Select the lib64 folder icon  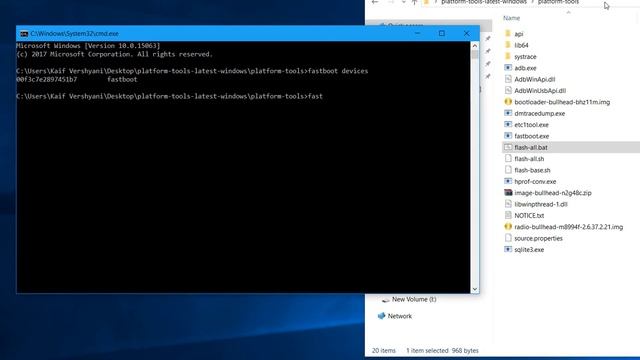click(x=508, y=45)
